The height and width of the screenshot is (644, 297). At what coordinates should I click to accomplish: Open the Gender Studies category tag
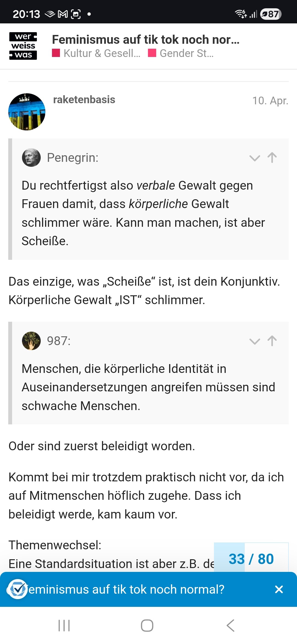tap(181, 53)
